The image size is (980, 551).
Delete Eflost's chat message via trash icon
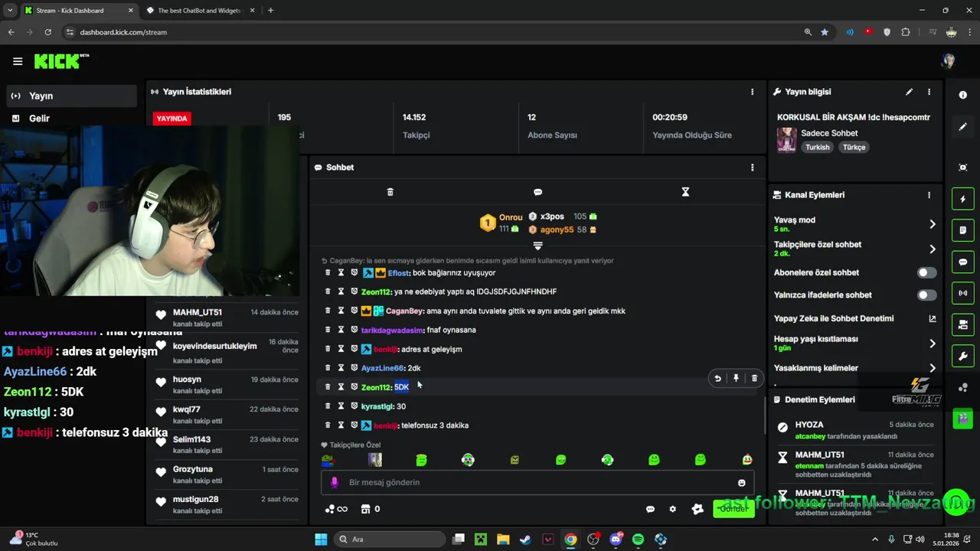click(328, 272)
